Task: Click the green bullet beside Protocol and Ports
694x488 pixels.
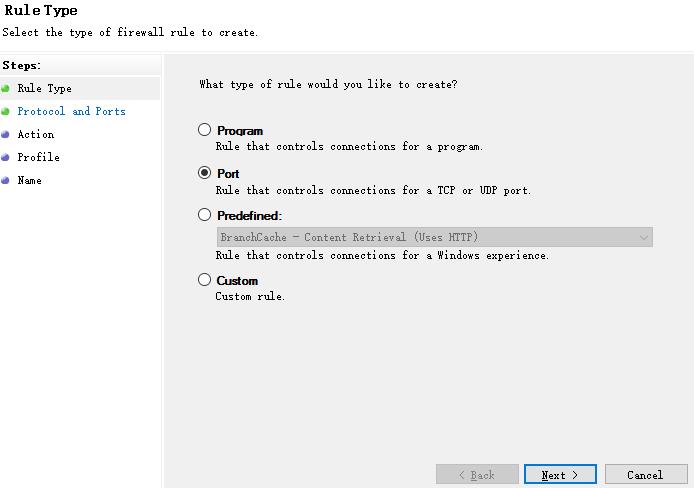Action: point(6,111)
